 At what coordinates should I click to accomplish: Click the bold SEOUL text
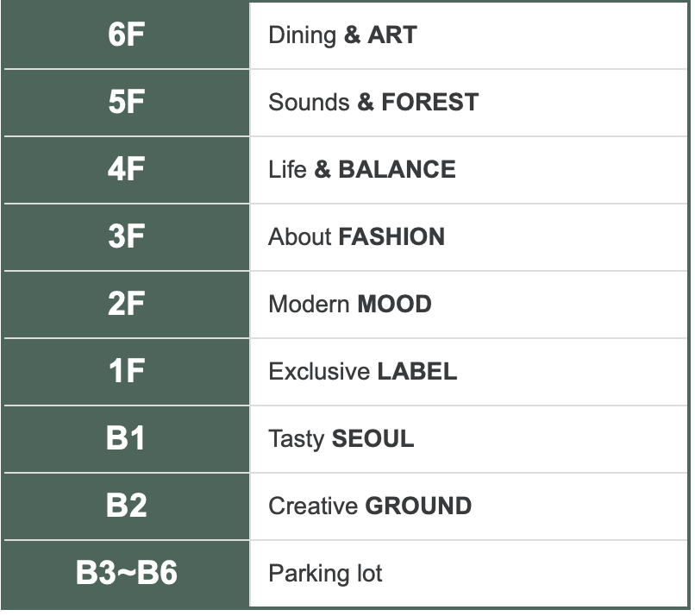(373, 439)
